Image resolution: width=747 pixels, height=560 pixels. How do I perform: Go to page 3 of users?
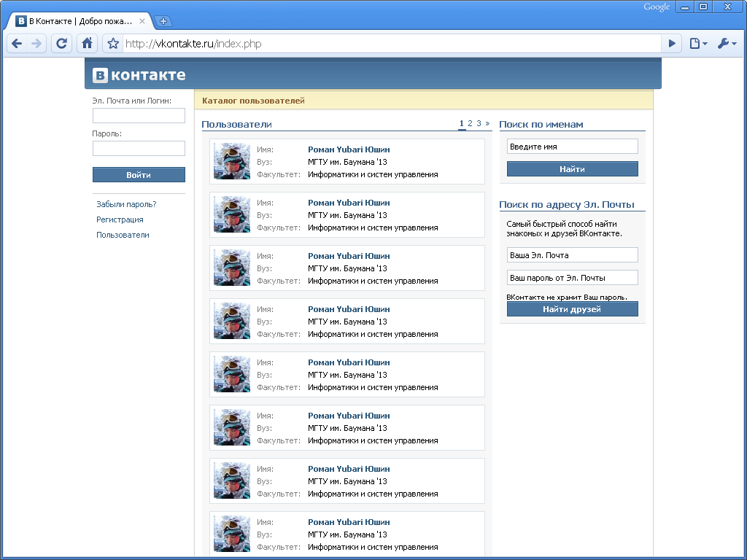click(x=479, y=123)
